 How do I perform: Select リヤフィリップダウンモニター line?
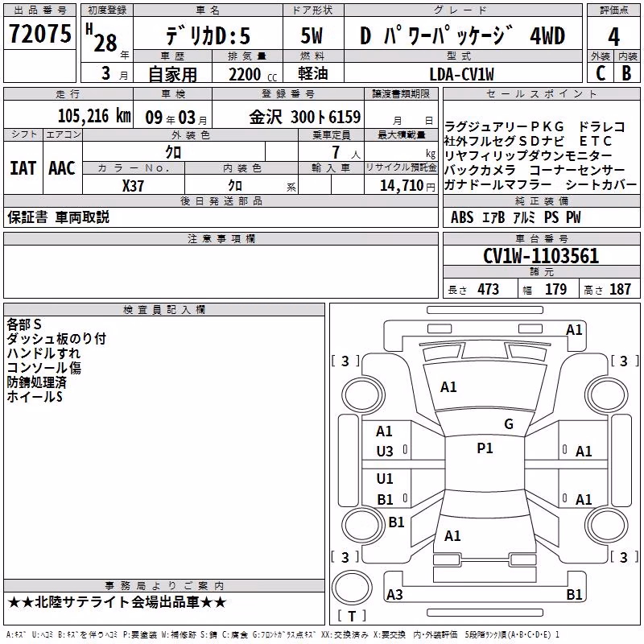point(528,155)
